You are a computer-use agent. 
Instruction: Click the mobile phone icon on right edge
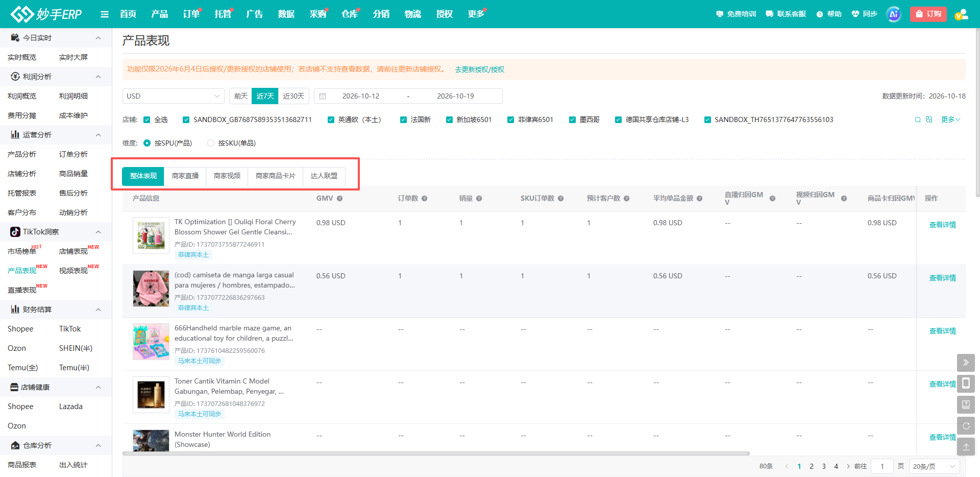[966, 384]
